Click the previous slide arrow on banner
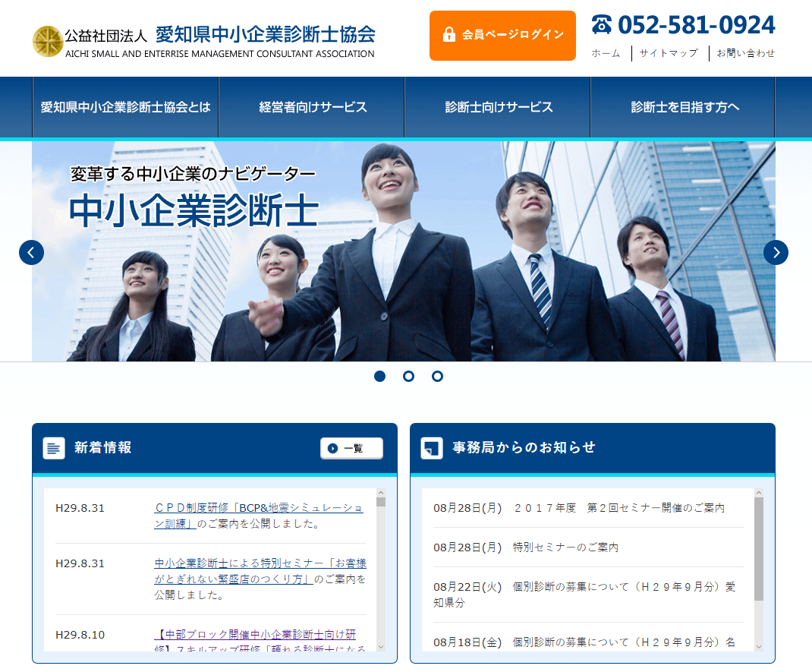 (31, 252)
